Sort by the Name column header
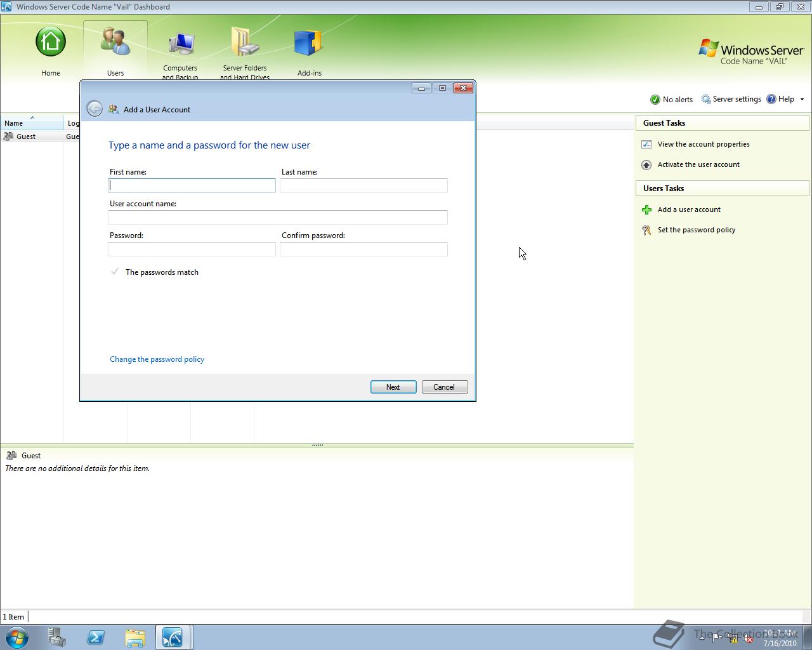Image resolution: width=812 pixels, height=650 pixels. [x=32, y=123]
